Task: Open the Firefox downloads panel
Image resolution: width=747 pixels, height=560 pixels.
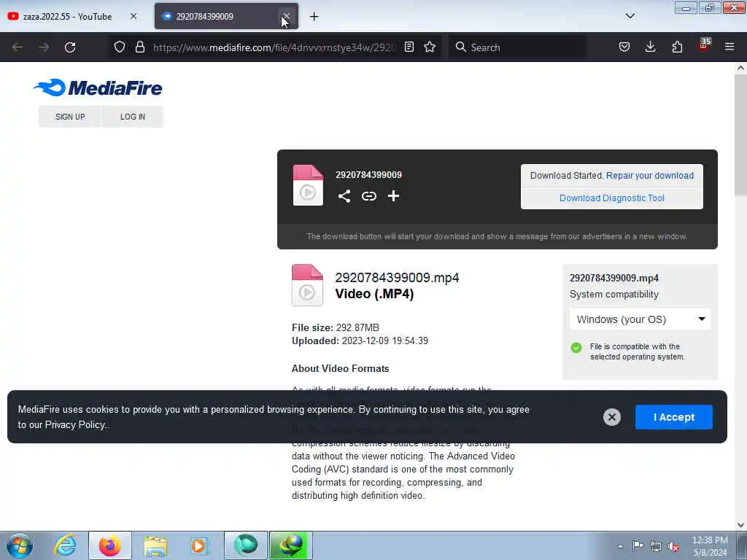Action: (x=650, y=47)
